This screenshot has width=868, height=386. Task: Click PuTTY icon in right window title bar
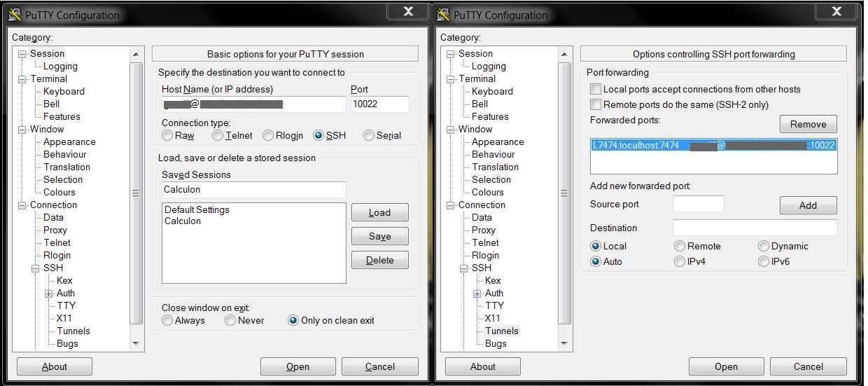coord(444,15)
